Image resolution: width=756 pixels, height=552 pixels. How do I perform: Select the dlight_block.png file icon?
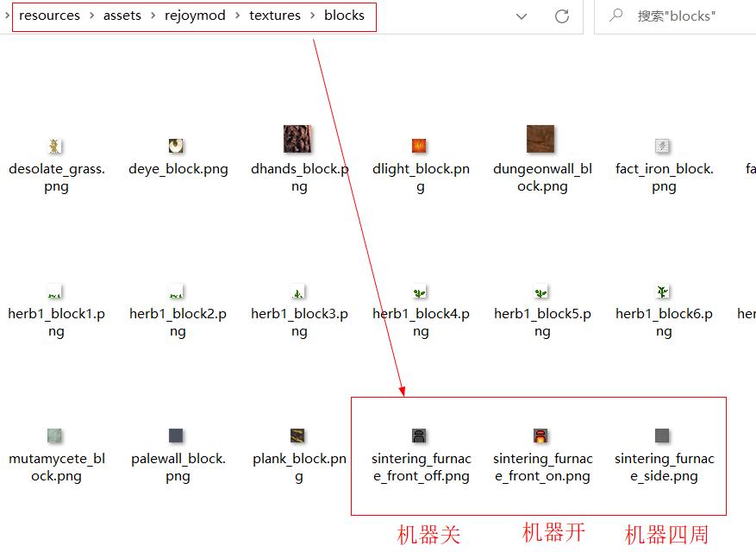419,146
